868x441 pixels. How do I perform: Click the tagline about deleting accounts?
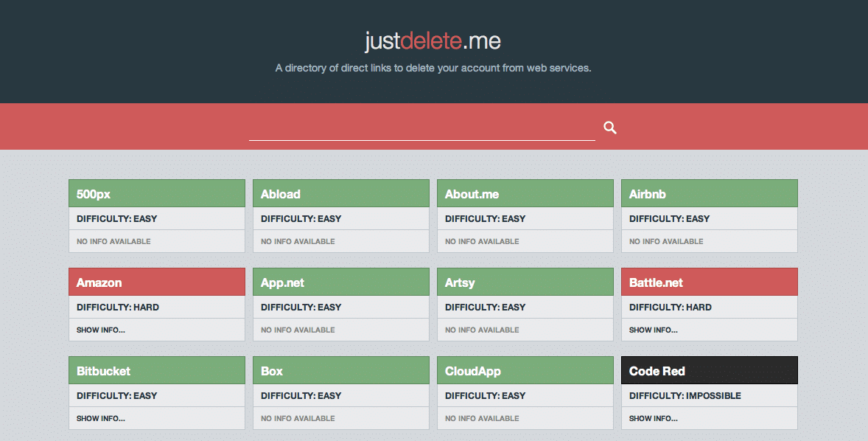pos(433,68)
